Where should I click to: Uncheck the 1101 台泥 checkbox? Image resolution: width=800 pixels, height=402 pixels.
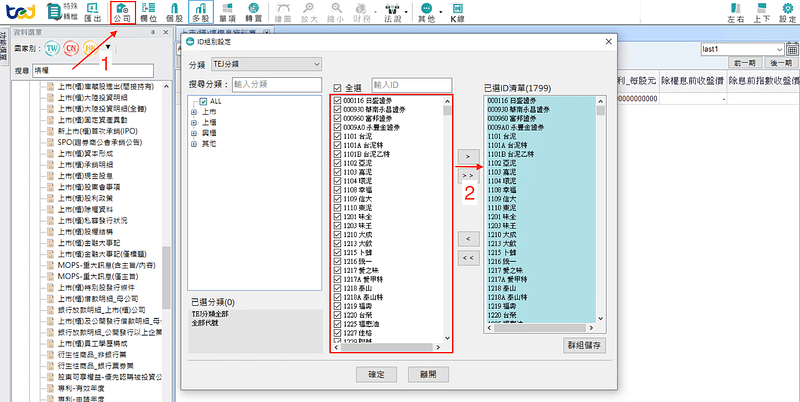[337, 135]
